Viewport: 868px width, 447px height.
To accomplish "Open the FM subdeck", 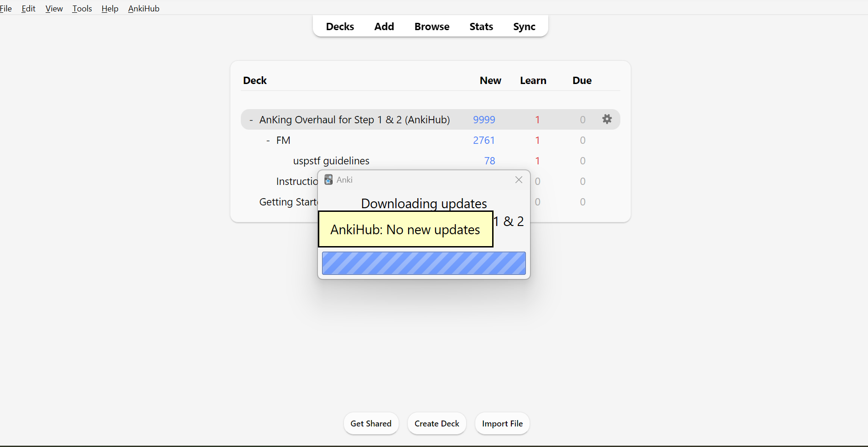I will point(283,140).
